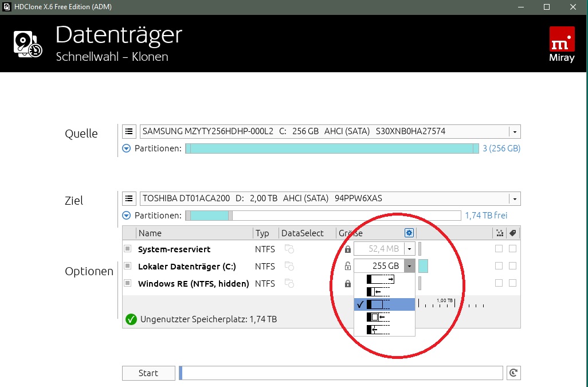Toggle Windows RE partition selection checkbox
The width and height of the screenshot is (588, 387).
click(127, 283)
